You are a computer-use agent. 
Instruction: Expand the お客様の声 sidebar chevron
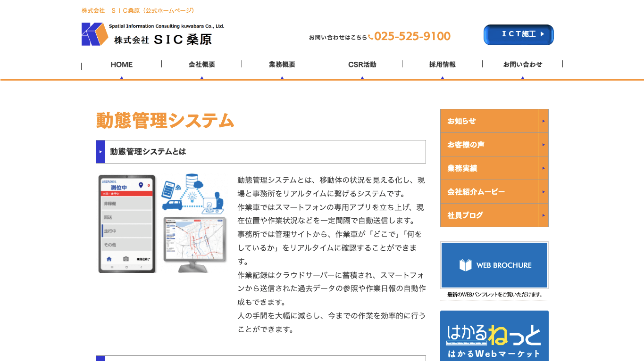(x=544, y=144)
